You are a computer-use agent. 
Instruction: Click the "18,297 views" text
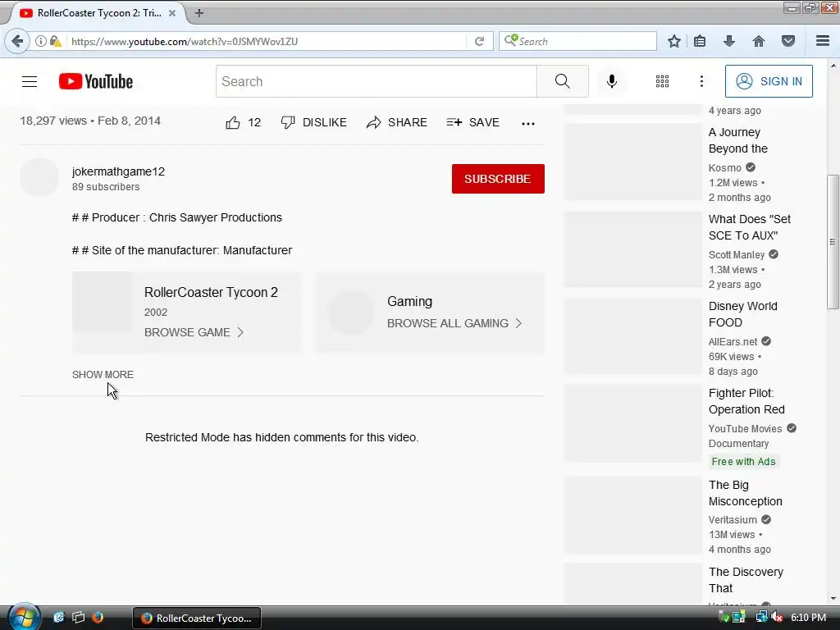tap(53, 121)
